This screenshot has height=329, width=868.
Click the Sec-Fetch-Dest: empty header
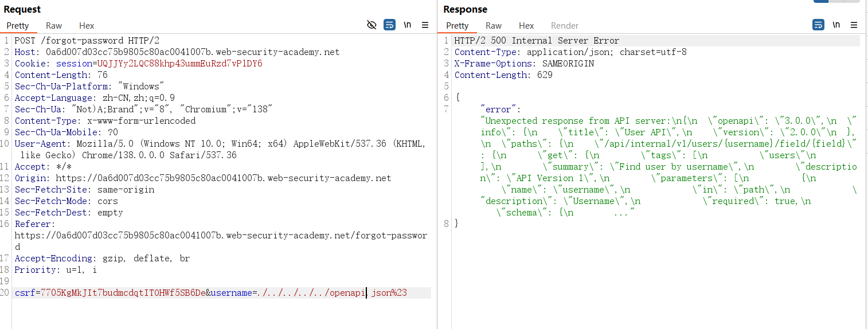(69, 213)
